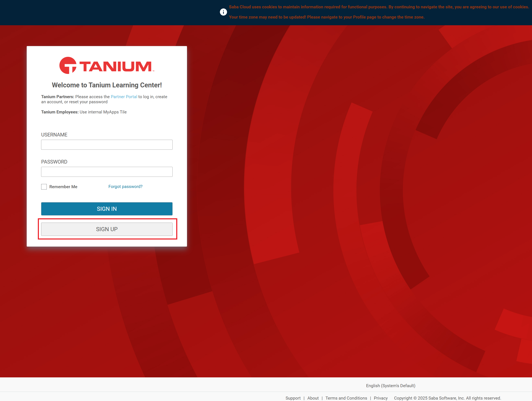Open the Support footer link
The height and width of the screenshot is (401, 532).
(x=293, y=398)
